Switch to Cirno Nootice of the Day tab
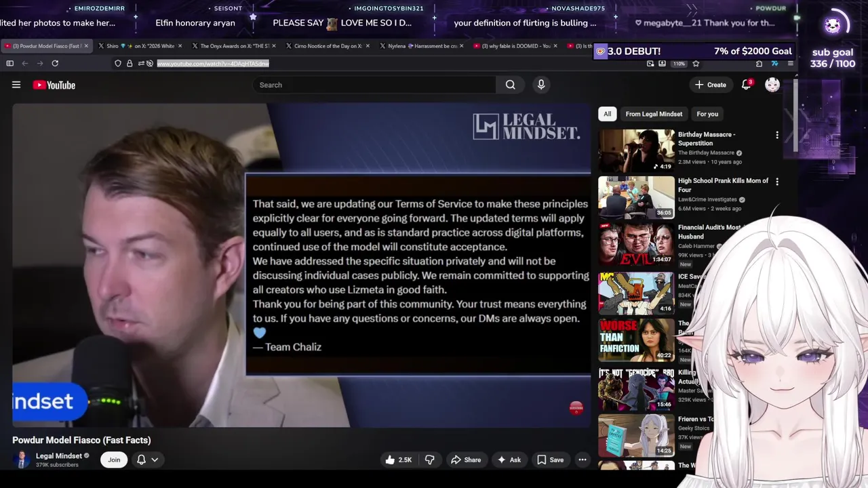 (x=328, y=46)
